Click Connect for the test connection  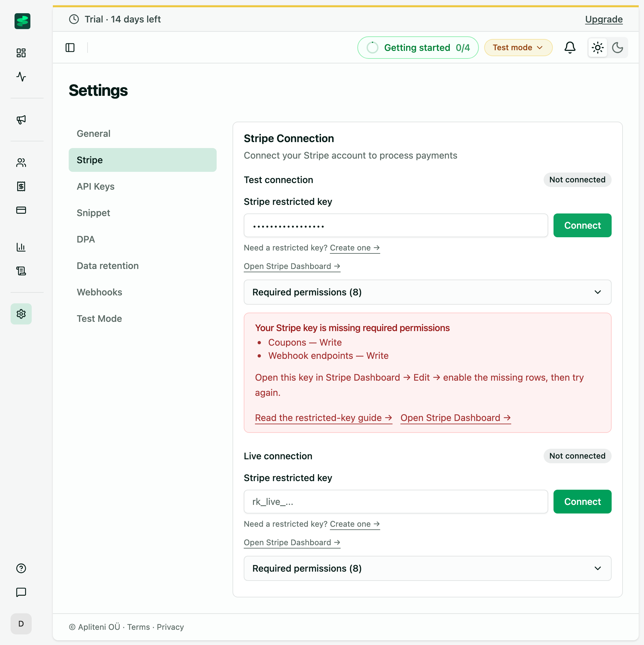582,225
